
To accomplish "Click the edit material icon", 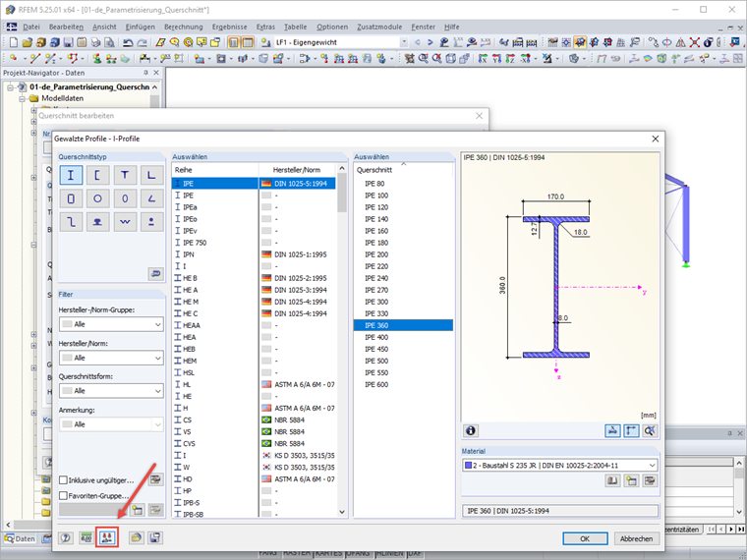I will (x=650, y=480).
